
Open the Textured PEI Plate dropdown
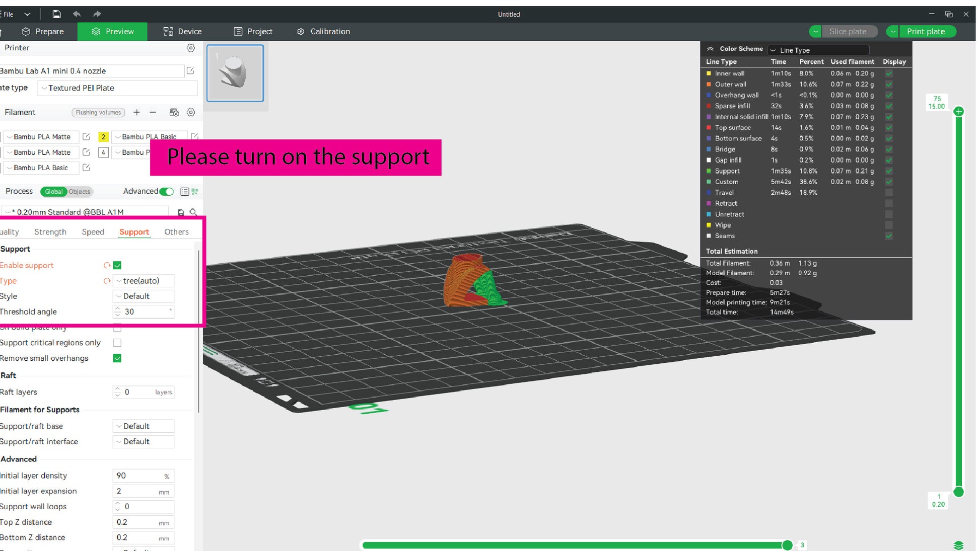[118, 88]
